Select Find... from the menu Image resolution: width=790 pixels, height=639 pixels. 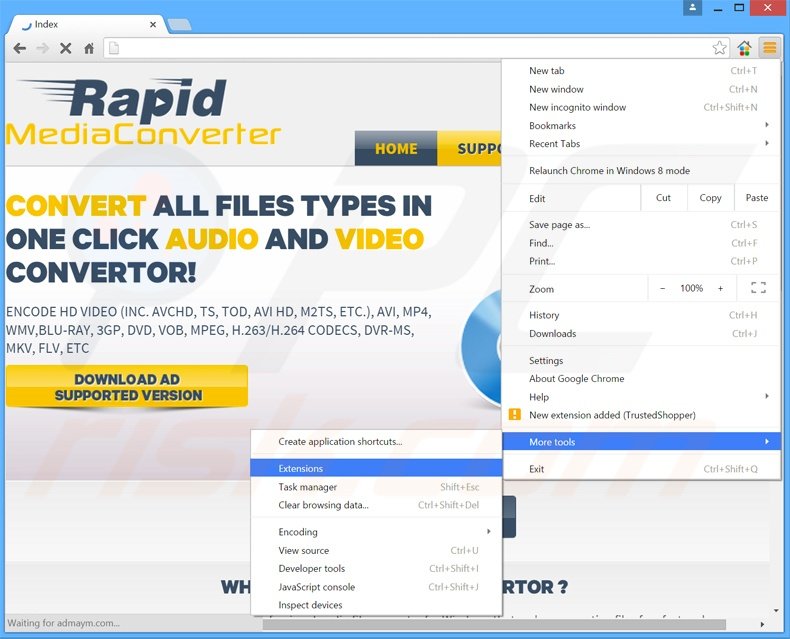(x=641, y=243)
